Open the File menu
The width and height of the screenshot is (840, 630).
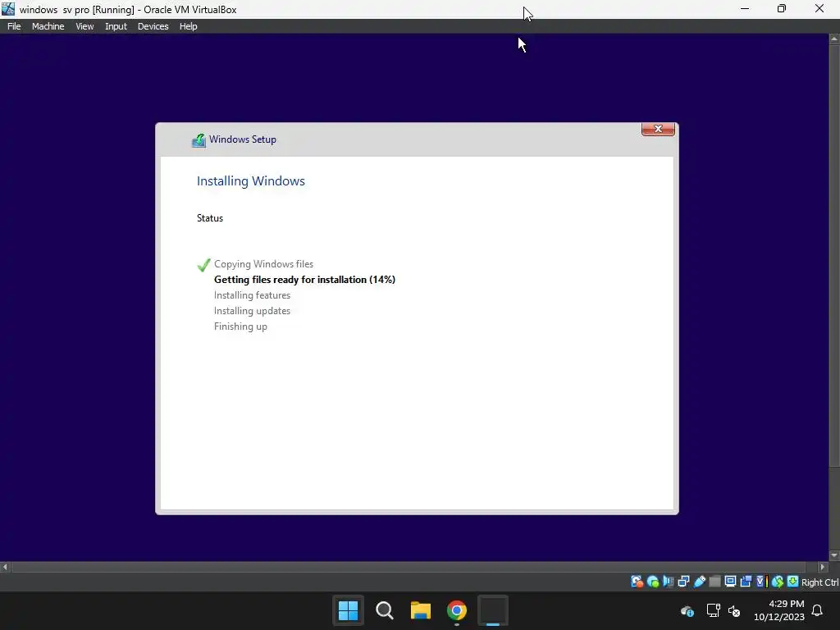[x=14, y=26]
